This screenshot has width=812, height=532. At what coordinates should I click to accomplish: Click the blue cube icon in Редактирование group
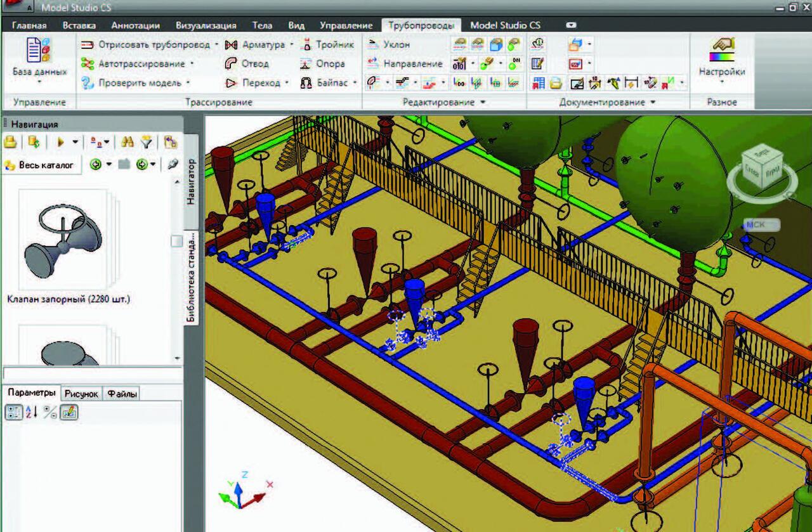coord(497,44)
